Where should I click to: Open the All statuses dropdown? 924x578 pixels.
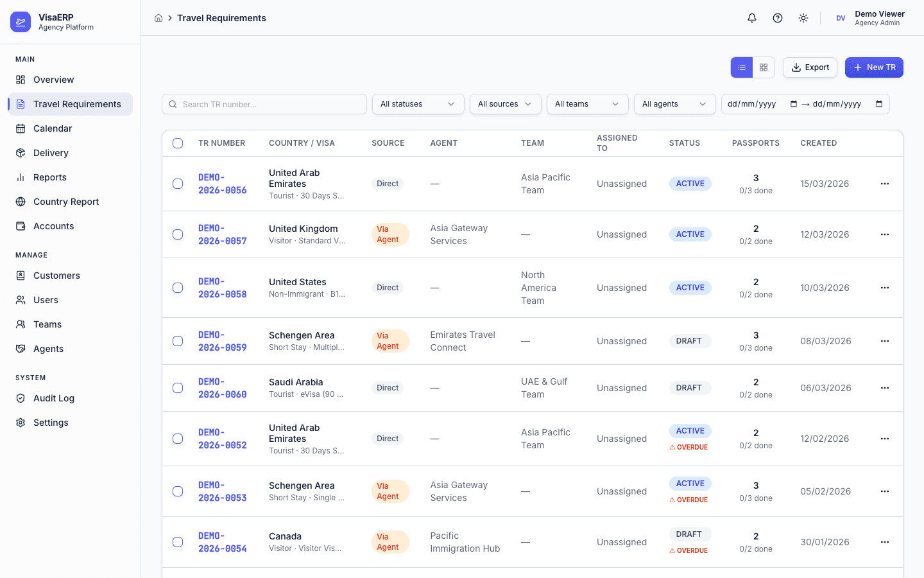point(418,103)
